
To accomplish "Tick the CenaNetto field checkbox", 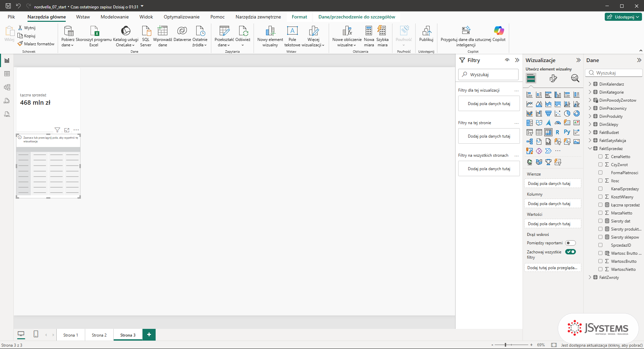I will [600, 156].
